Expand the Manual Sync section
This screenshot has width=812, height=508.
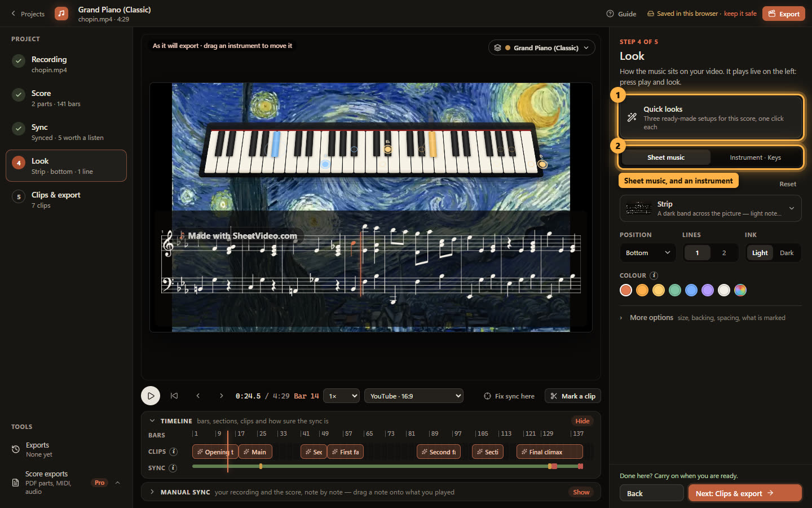[x=152, y=492]
